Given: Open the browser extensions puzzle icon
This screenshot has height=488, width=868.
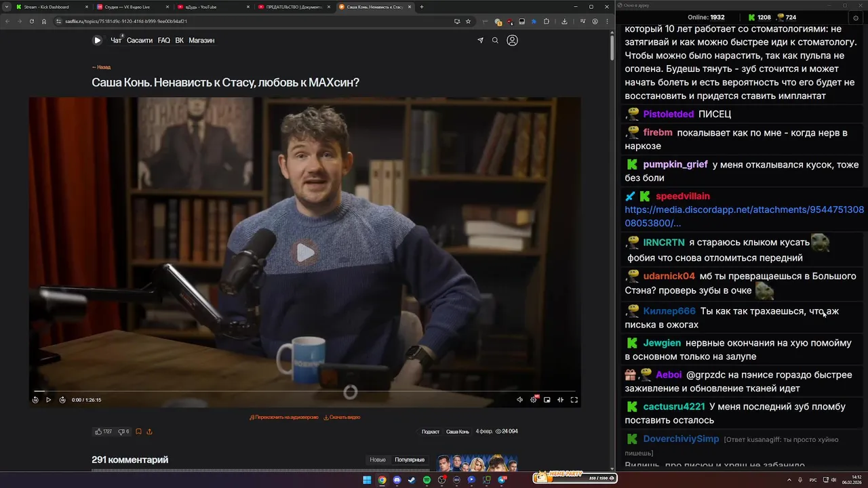Looking at the screenshot, I should 546,21.
